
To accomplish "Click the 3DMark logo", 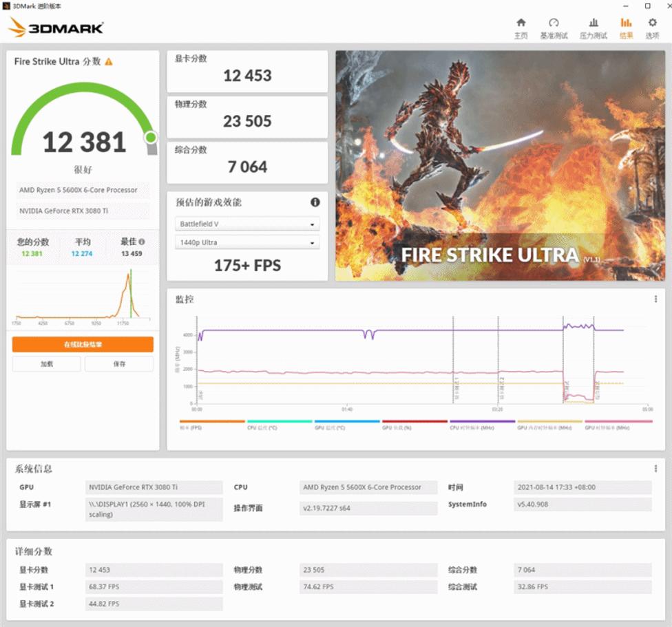I will 56,28.
